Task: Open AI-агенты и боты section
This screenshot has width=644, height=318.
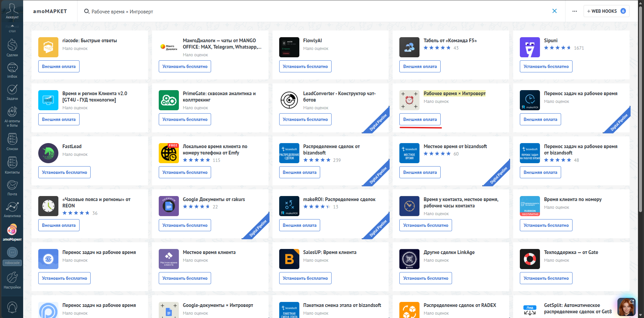Action: coord(12,117)
